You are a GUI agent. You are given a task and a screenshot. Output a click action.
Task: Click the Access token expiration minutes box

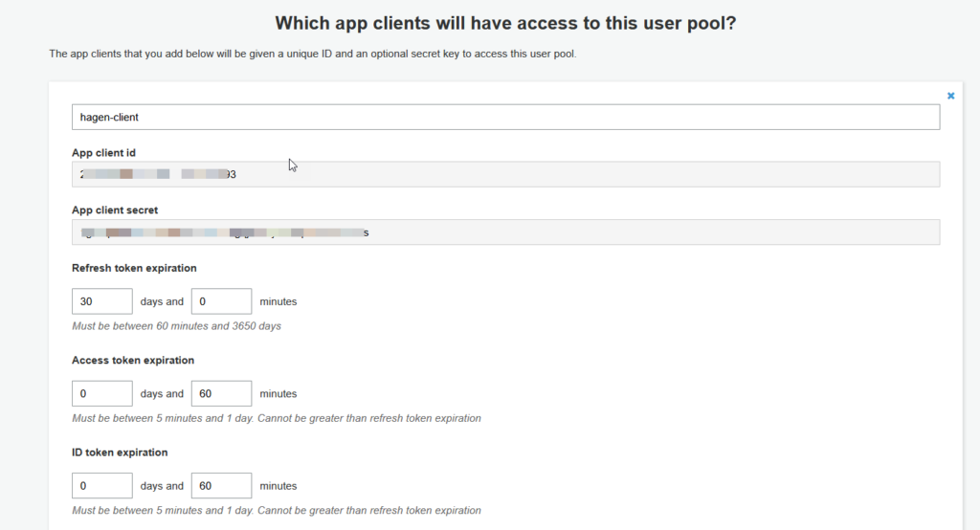pyautogui.click(x=221, y=393)
